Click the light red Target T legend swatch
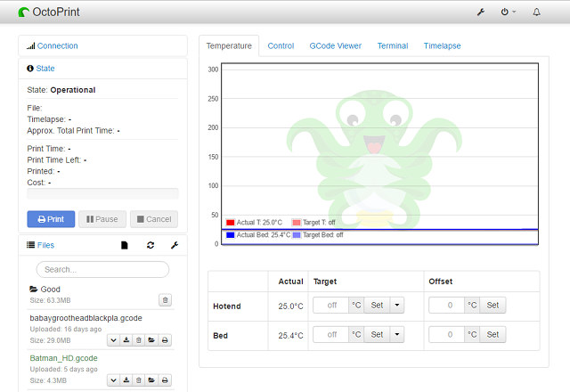 click(297, 223)
